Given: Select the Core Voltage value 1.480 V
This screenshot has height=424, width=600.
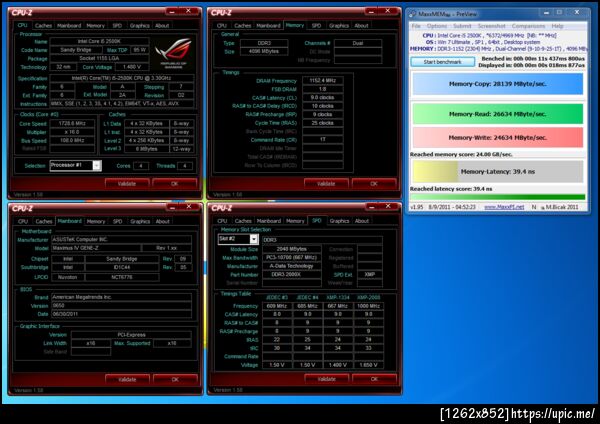Looking at the screenshot, I should point(132,67).
